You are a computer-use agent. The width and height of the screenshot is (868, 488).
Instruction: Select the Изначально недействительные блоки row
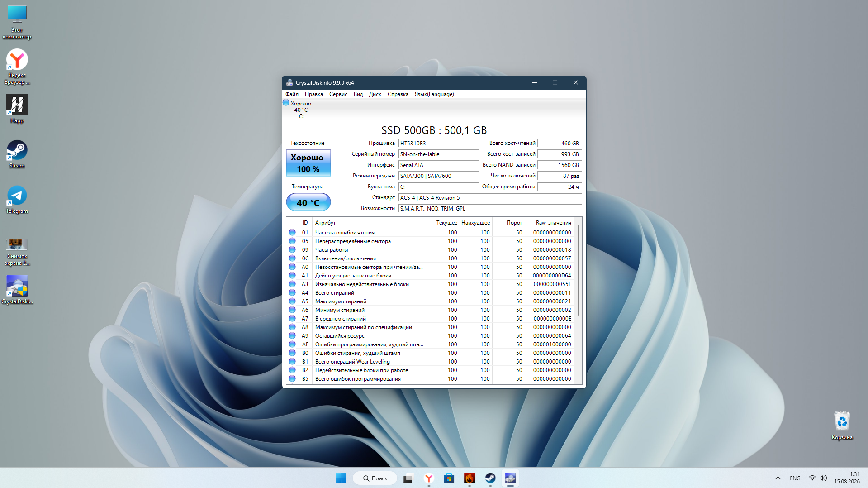(430, 284)
